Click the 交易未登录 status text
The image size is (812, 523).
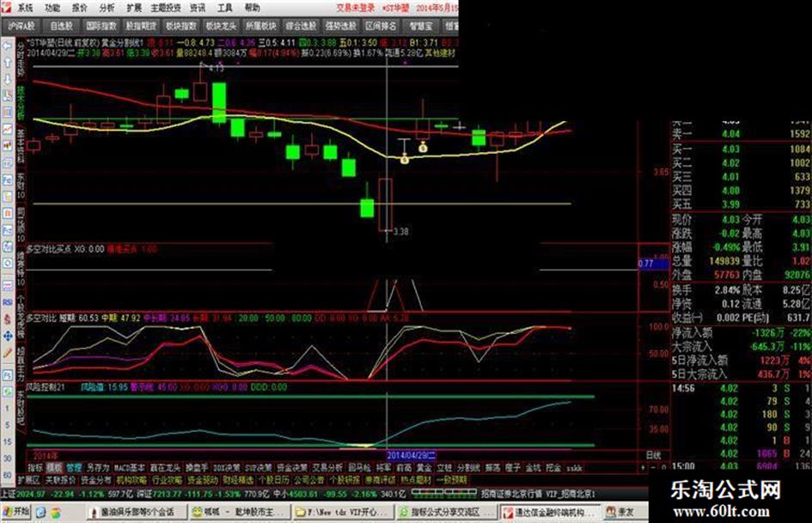(355, 8)
